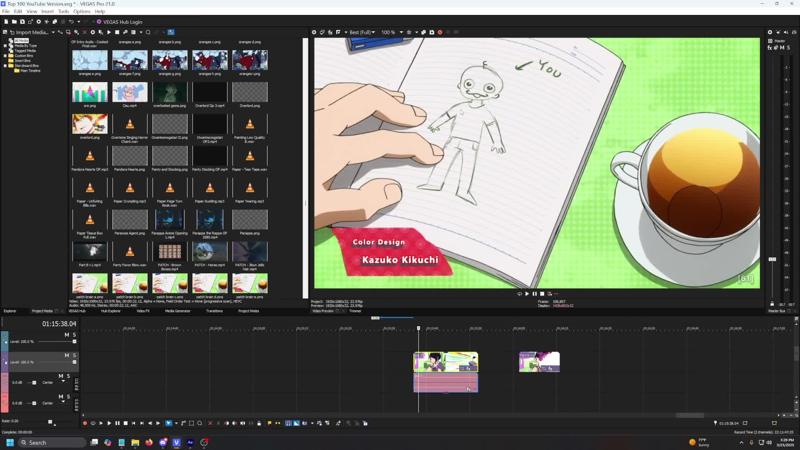Stop media preview in Project Media toolbar
This screenshot has width=800, height=450.
pos(117,32)
